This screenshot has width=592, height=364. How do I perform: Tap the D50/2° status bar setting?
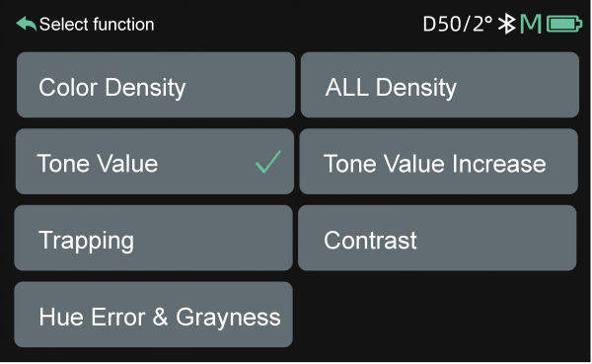458,24
